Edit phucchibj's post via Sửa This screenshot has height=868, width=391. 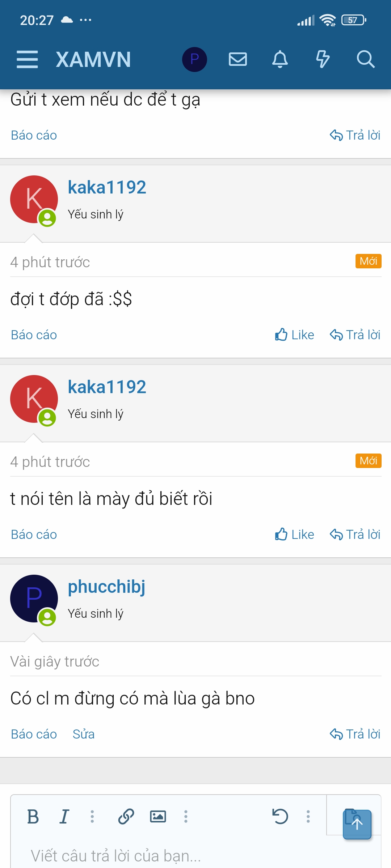[83, 734]
